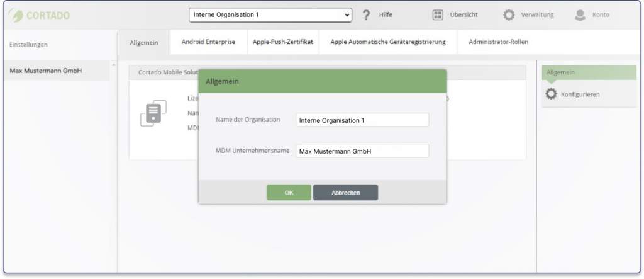This screenshot has width=644, height=279.
Task: Click the Übersicht grid icon
Action: [438, 15]
